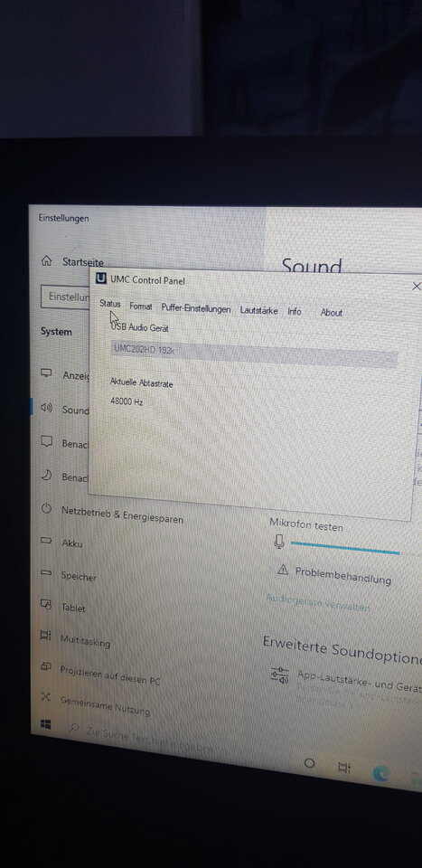Open the Puffer-Einstellungen tab

pyautogui.click(x=196, y=309)
